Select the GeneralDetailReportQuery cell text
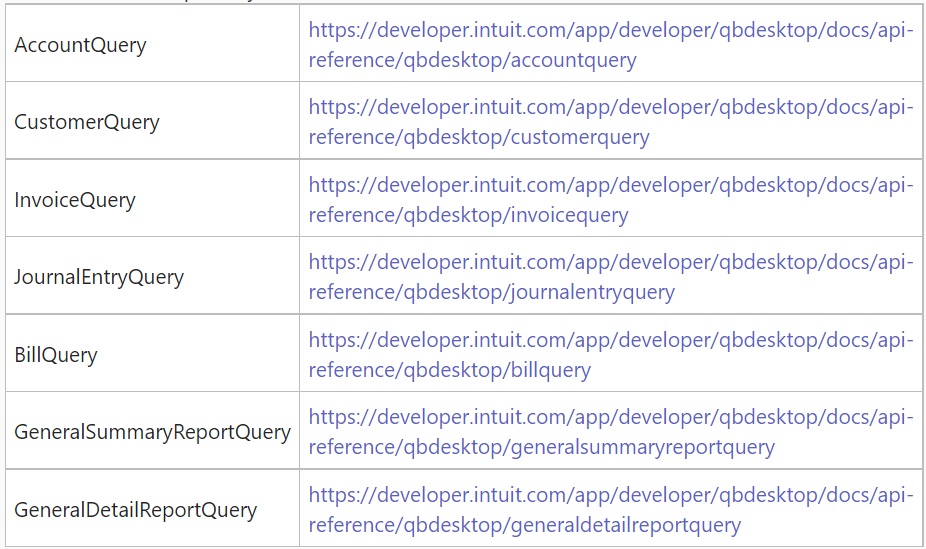The image size is (926, 549). [136, 510]
